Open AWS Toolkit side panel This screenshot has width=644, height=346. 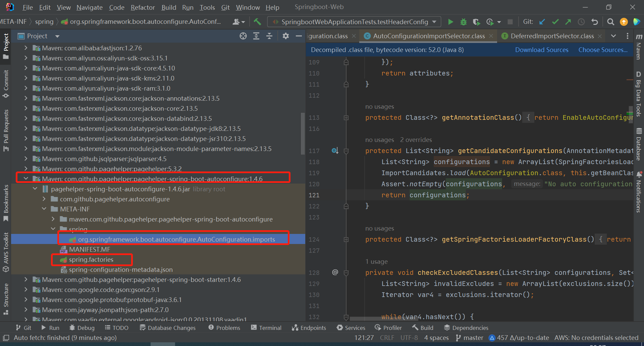(6, 252)
